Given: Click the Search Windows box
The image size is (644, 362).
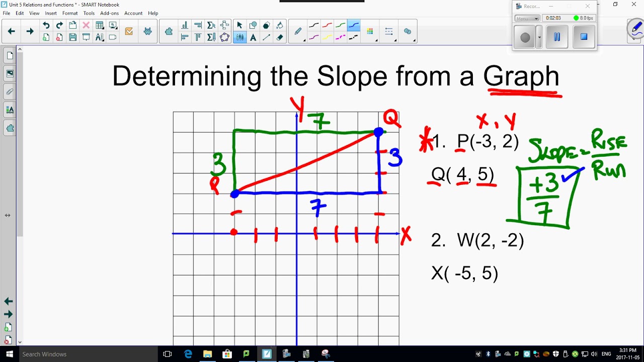Looking at the screenshot, I should pyautogui.click(x=88, y=354).
